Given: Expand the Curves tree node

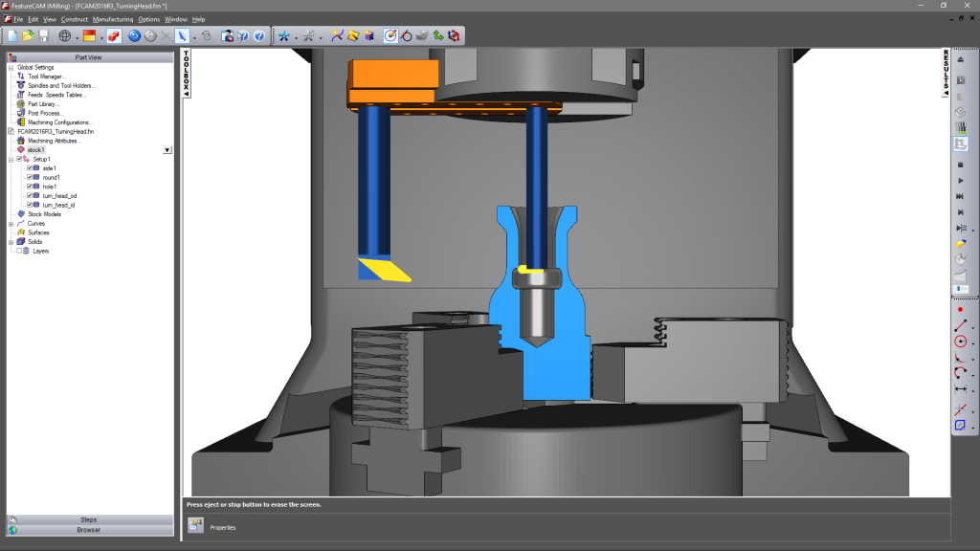Looking at the screenshot, I should tap(11, 224).
